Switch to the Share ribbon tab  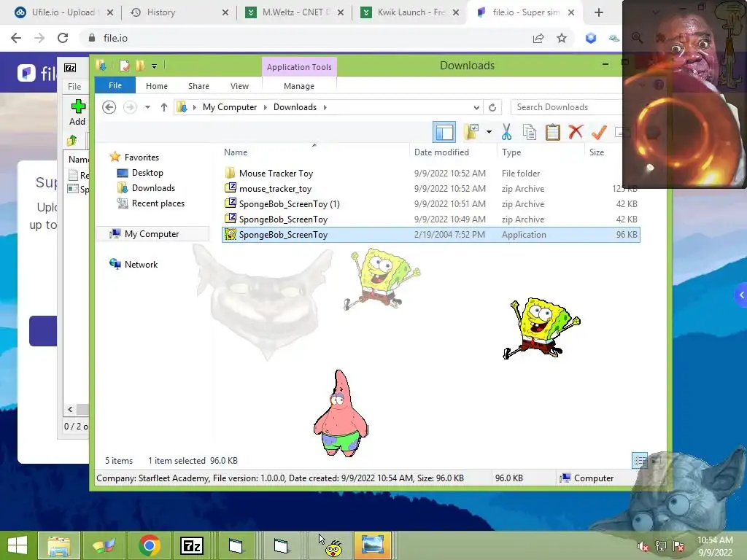[x=198, y=86]
